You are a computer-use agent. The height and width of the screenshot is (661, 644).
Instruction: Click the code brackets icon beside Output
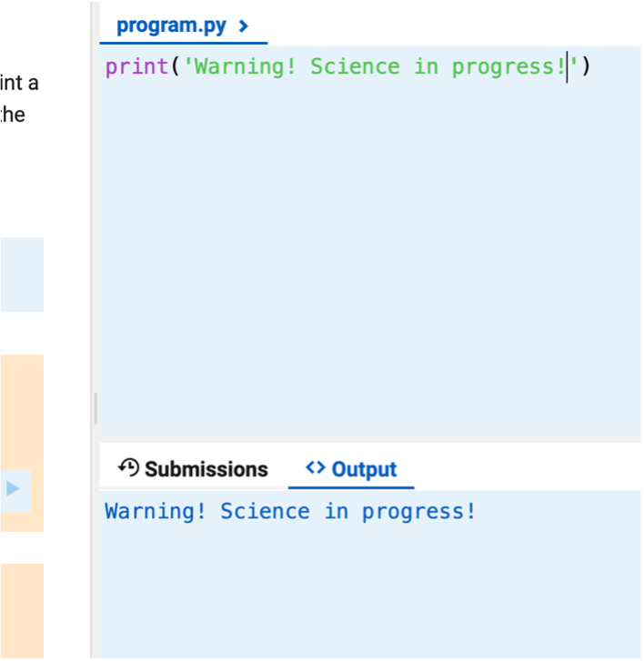[316, 467]
